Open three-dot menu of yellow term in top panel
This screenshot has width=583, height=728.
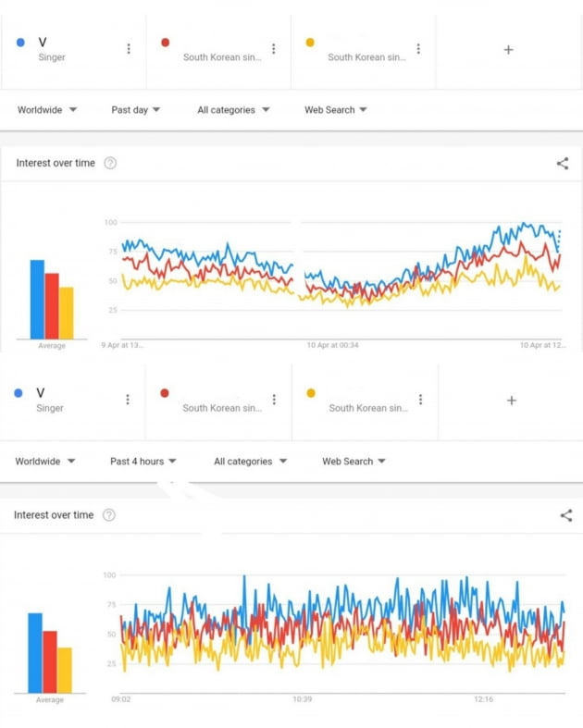coord(418,49)
